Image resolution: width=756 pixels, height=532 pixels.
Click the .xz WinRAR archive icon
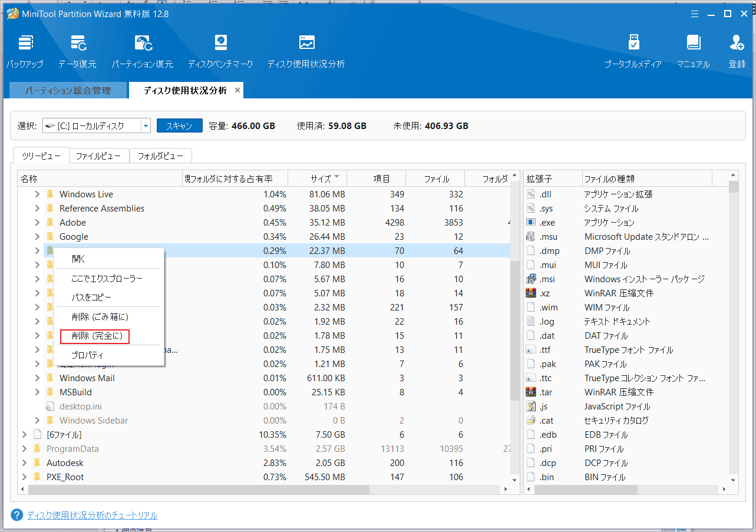pos(531,293)
